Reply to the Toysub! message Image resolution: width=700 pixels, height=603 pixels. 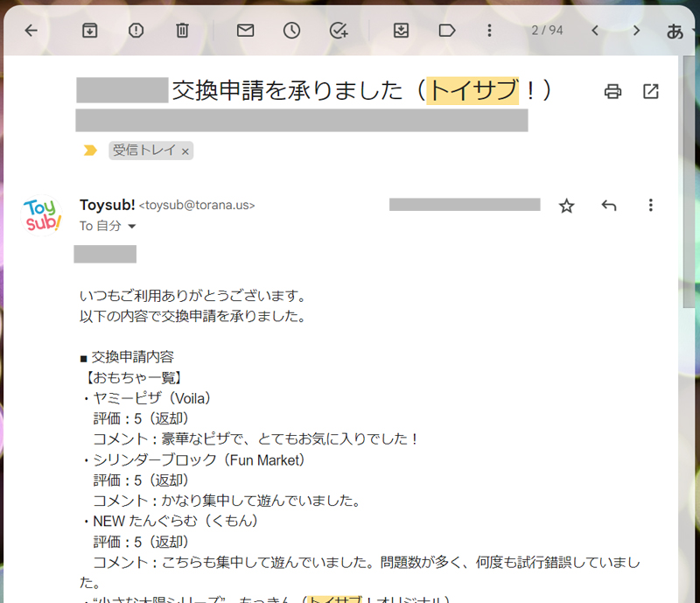(608, 206)
